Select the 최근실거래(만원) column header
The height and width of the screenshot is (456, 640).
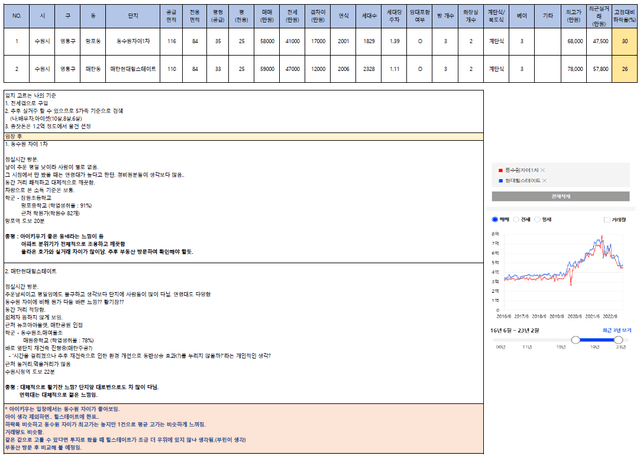tap(600, 16)
